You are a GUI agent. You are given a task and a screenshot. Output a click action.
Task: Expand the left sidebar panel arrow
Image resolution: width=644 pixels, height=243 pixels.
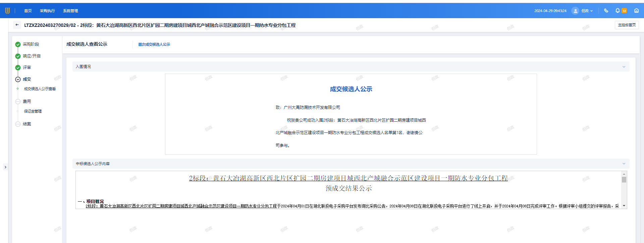point(5,167)
